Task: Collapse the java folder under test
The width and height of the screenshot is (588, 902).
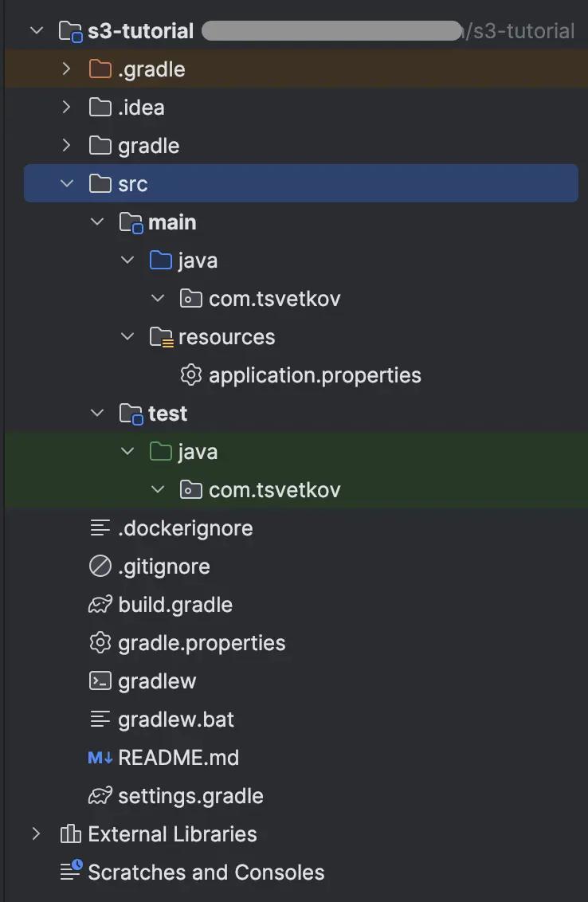Action: click(127, 452)
